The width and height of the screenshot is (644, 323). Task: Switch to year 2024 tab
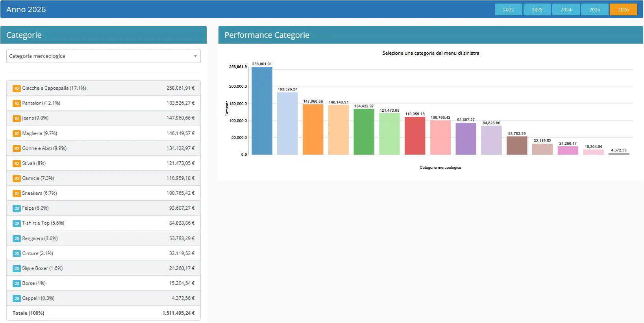tap(566, 9)
